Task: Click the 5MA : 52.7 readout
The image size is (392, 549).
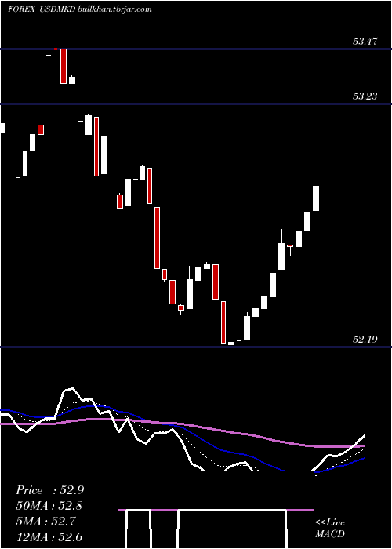Action: (45, 522)
